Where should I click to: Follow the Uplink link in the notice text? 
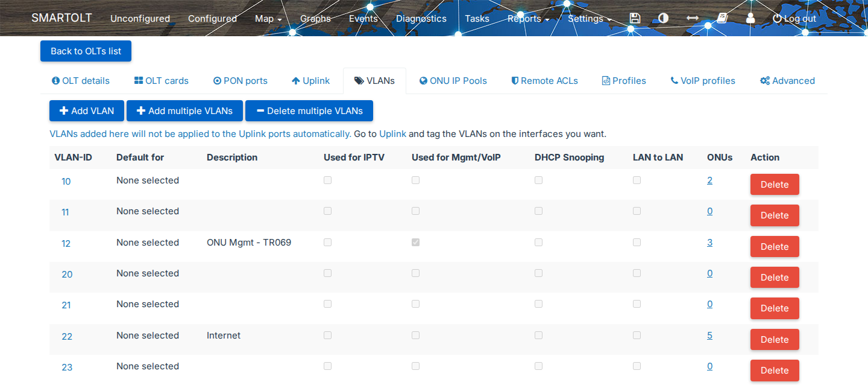(392, 134)
